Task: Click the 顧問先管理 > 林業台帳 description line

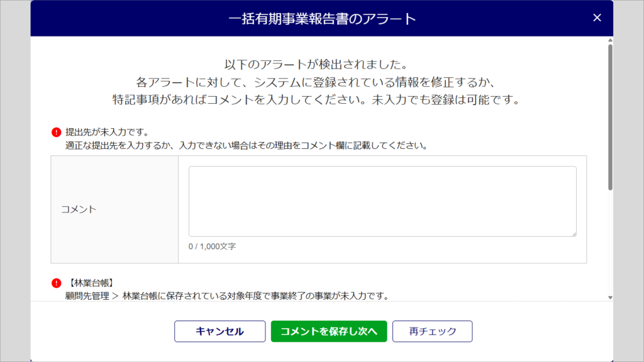Action: pos(227,296)
